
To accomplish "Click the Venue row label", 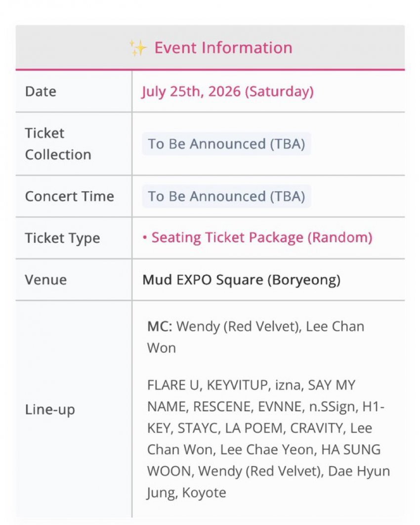I will click(x=46, y=280).
